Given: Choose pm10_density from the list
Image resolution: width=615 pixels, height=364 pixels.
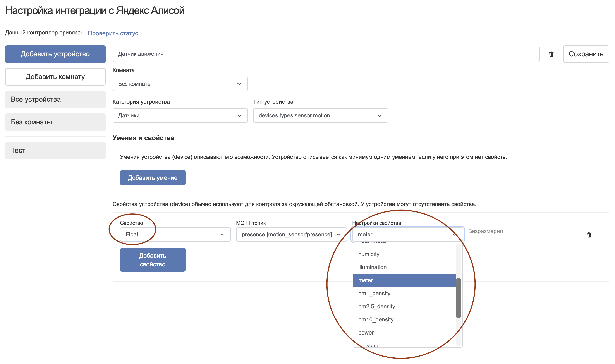Looking at the screenshot, I should [376, 320].
